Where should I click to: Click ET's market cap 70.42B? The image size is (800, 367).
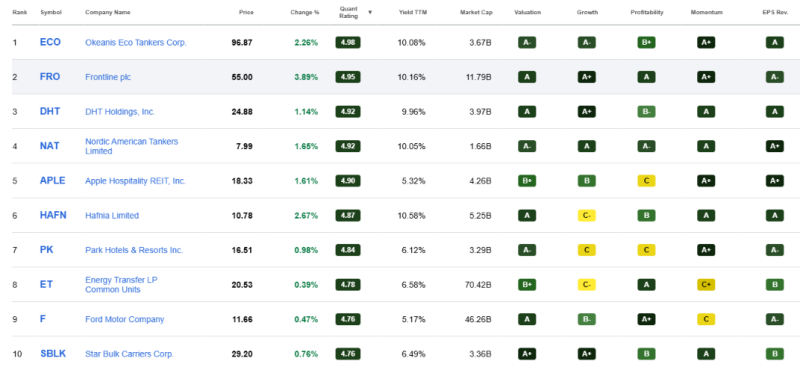[478, 285]
